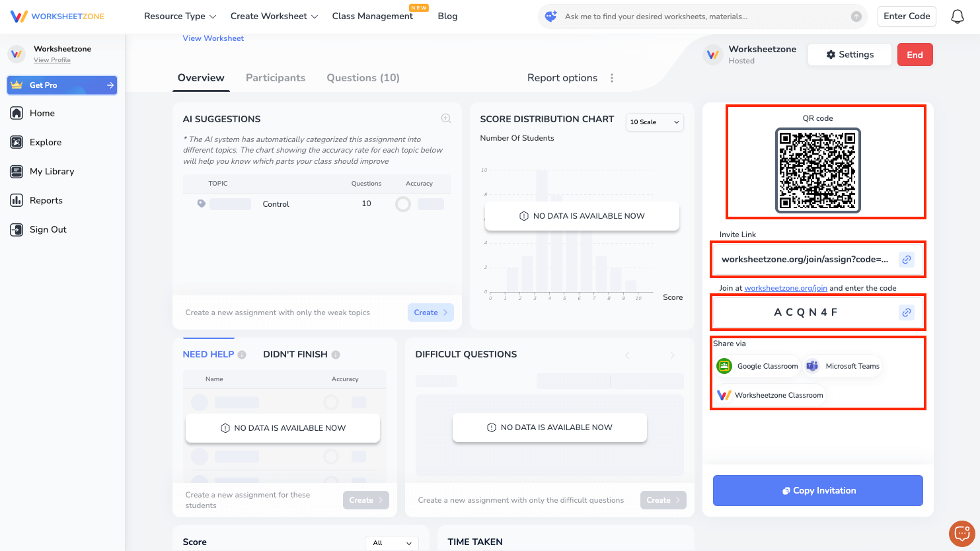Click the ACQN4F code field
Viewport: 980px width, 551px height.
click(x=818, y=312)
